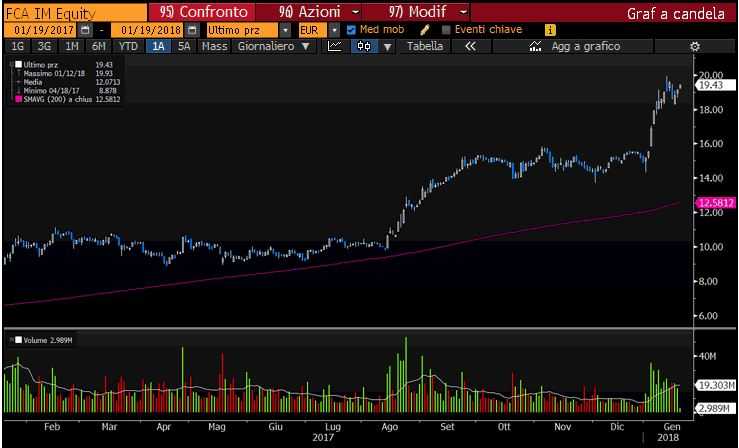Select the YTD time range tab
This screenshot has height=448, width=739.
pos(128,46)
